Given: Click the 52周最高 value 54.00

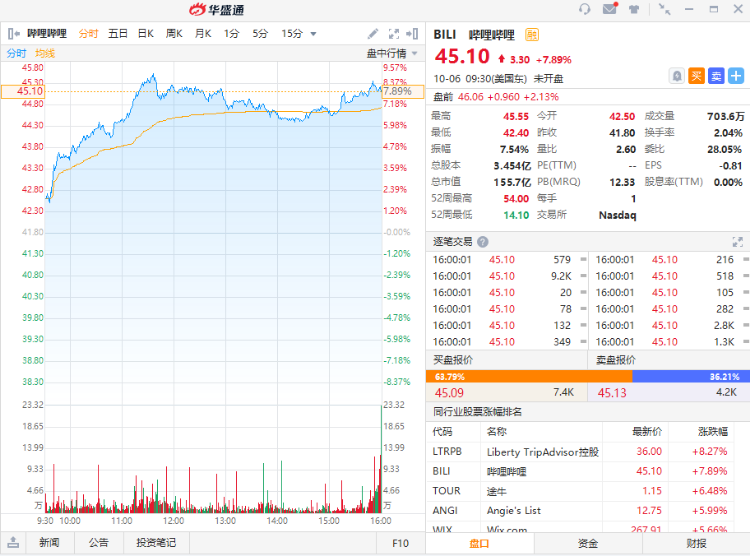Looking at the screenshot, I should point(516,199).
